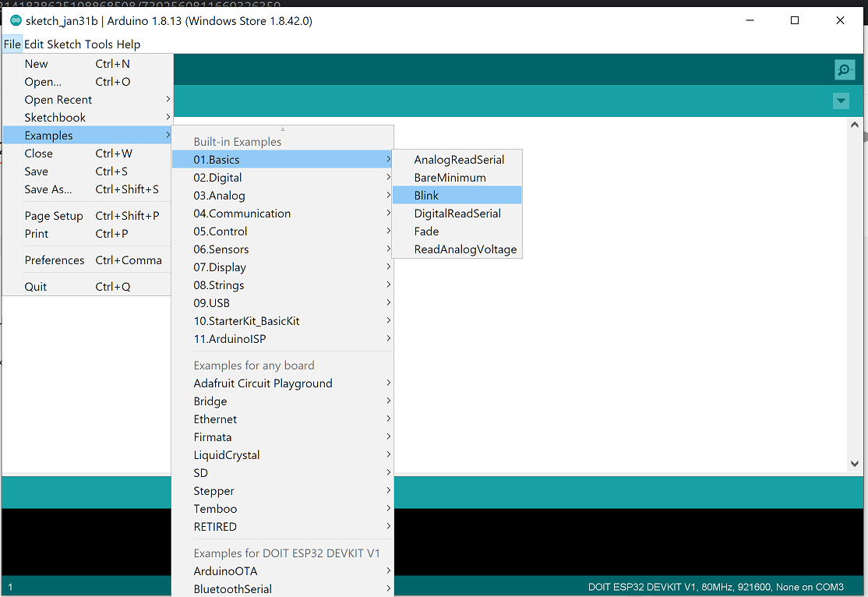Image resolution: width=868 pixels, height=597 pixels.
Task: Click board info DOIT ESP32 DEVKIT V1 status
Action: (x=716, y=587)
